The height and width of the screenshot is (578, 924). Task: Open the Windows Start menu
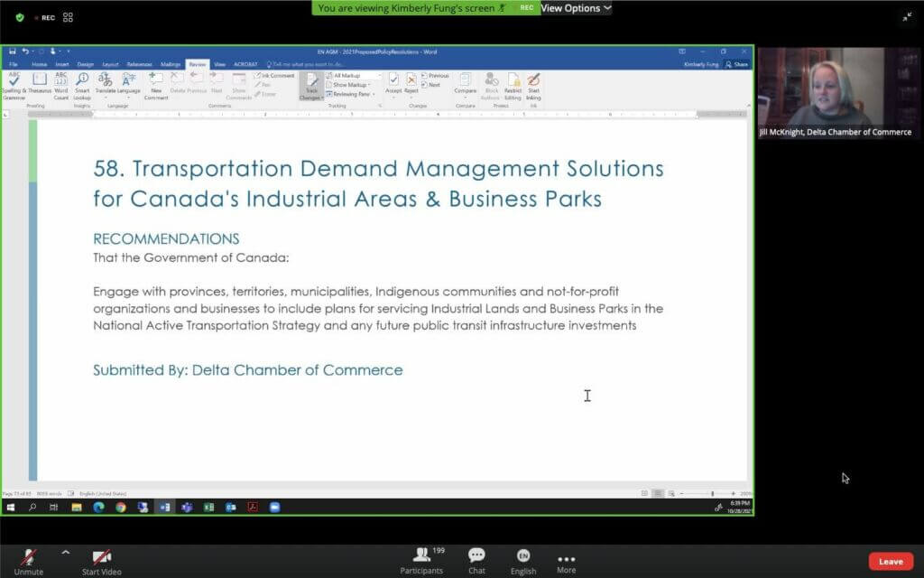click(x=11, y=508)
